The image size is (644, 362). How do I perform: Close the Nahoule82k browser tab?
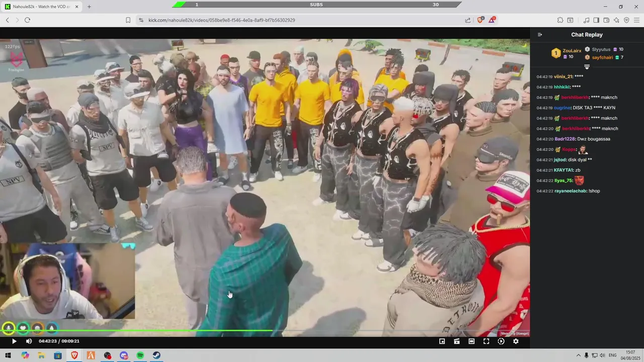76,7
